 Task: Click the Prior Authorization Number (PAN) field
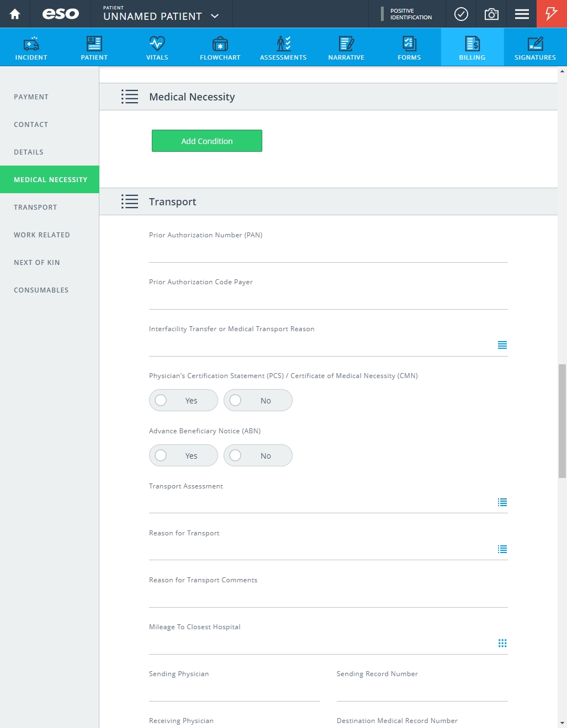coord(328,252)
